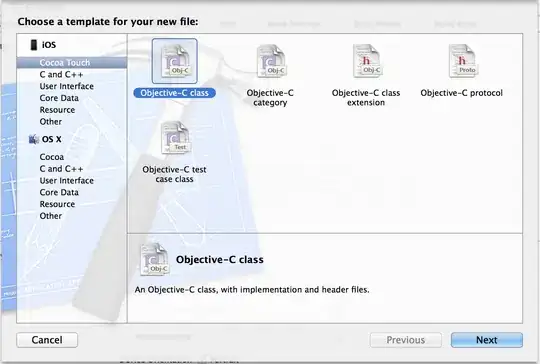The width and height of the screenshot is (540, 364).
Task: Select Other under iOS
Action: pos(51,122)
